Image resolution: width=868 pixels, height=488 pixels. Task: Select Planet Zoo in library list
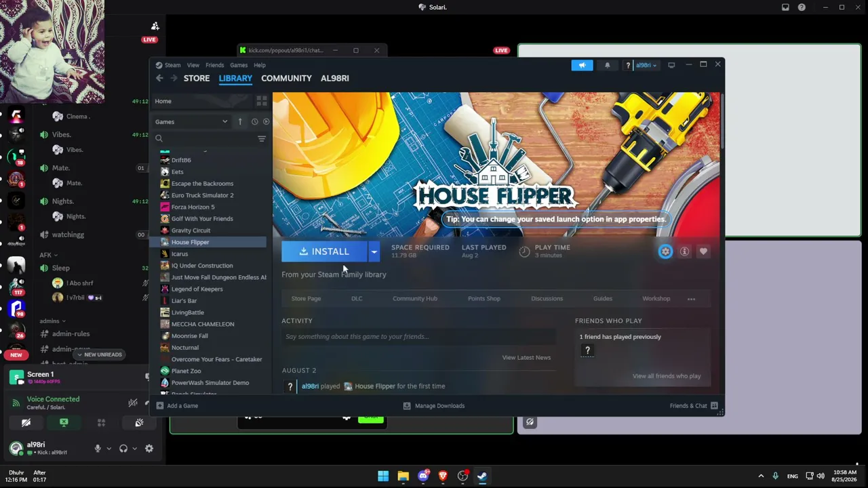tap(186, 371)
